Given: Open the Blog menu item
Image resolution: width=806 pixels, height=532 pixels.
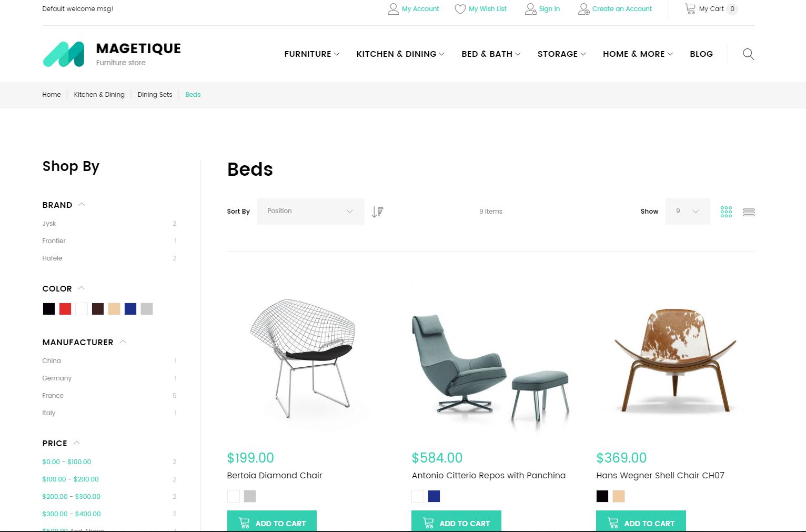Looking at the screenshot, I should tap(701, 54).
